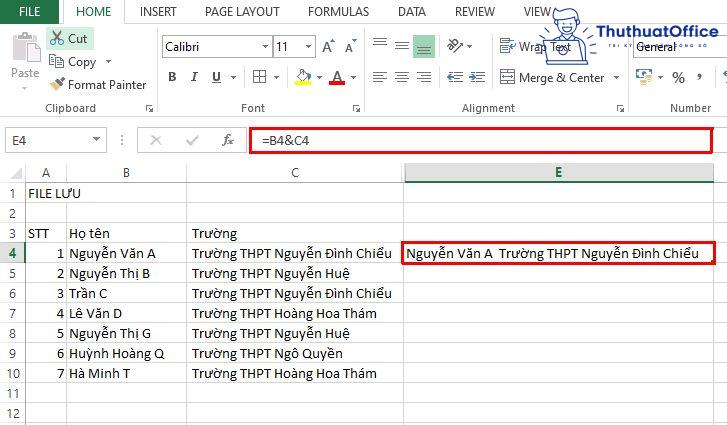Align text right in the cell
Screen dimensions: 727x425
tap(424, 77)
